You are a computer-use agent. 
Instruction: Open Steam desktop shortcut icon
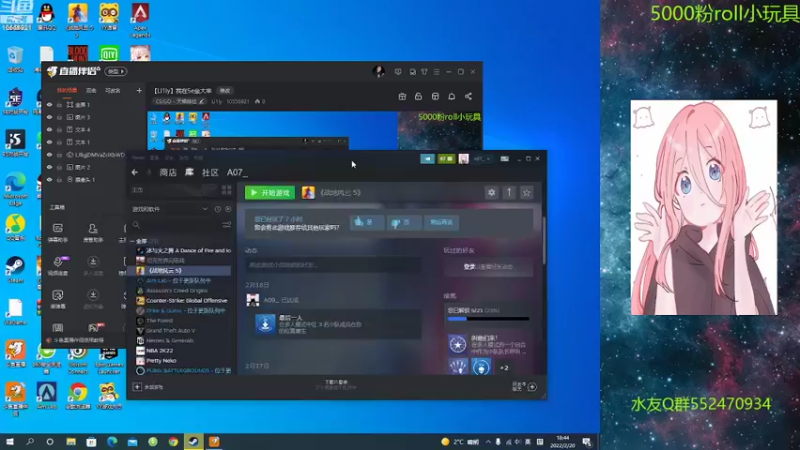[x=15, y=270]
